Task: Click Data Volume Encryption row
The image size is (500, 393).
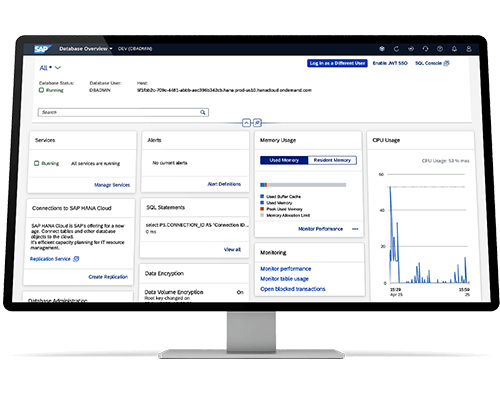Action: [194, 292]
